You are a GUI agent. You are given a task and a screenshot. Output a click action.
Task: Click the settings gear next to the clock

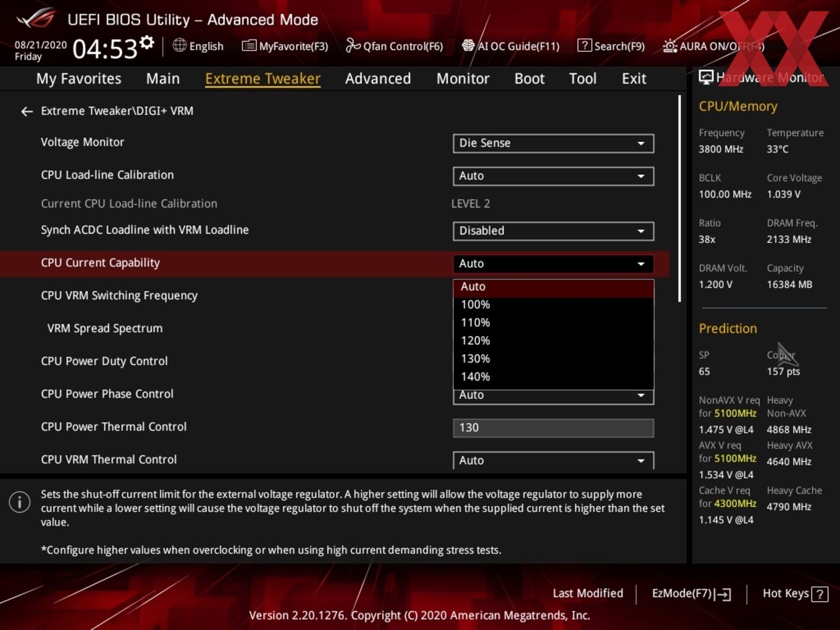(x=147, y=42)
